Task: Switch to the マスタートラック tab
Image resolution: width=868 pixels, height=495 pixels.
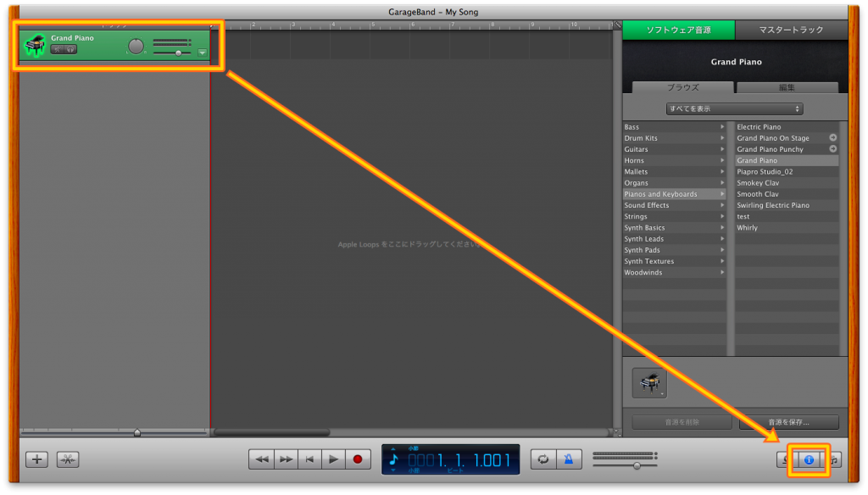Action: (x=792, y=30)
